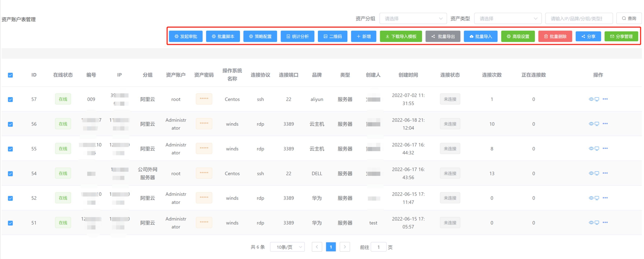Click monitor connect icon for row 56

tap(597, 124)
